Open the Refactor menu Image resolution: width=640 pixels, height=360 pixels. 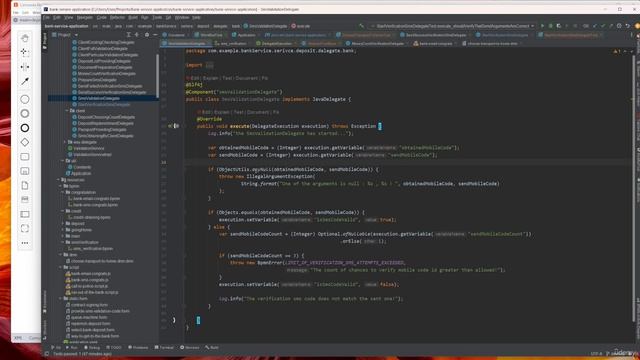click(117, 18)
